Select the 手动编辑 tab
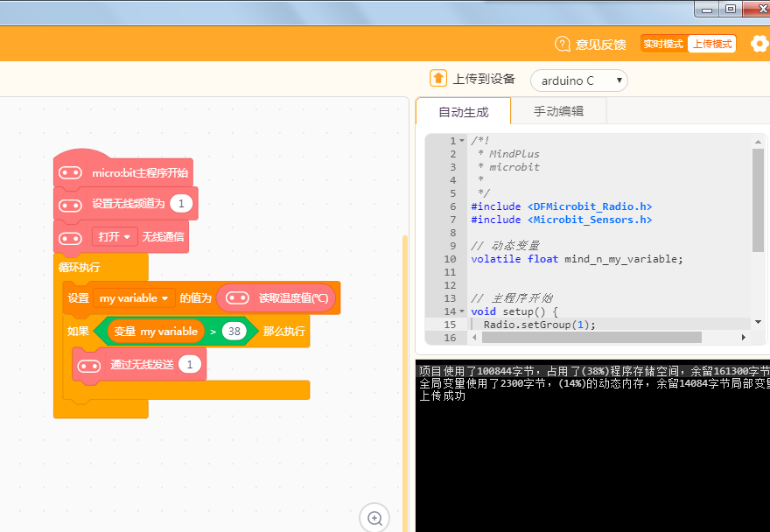The image size is (770, 532). pyautogui.click(x=558, y=111)
